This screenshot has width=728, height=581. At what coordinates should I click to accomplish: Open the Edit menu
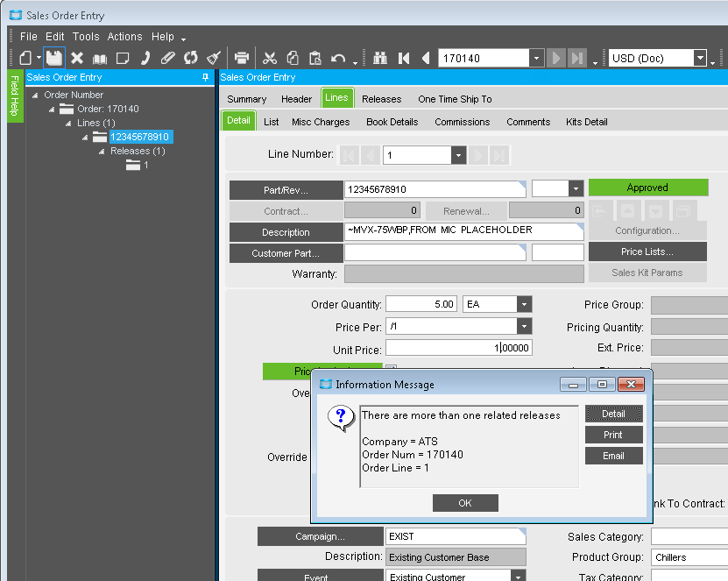click(54, 37)
